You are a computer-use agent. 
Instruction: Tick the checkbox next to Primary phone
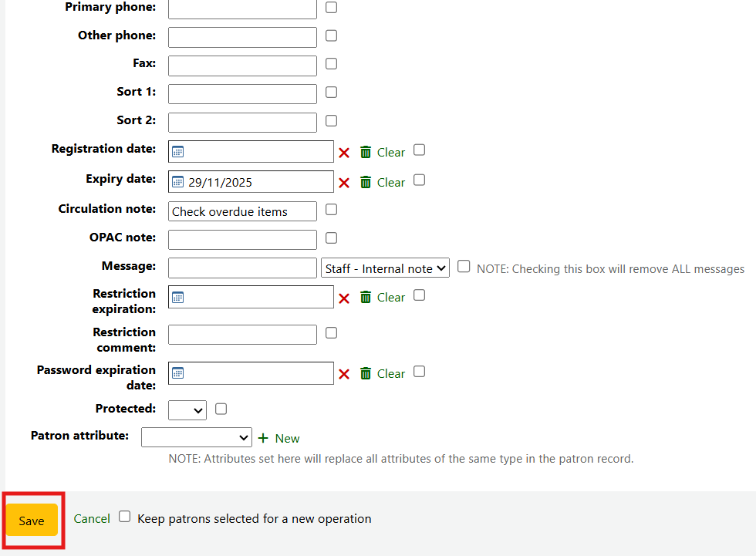pos(331,8)
